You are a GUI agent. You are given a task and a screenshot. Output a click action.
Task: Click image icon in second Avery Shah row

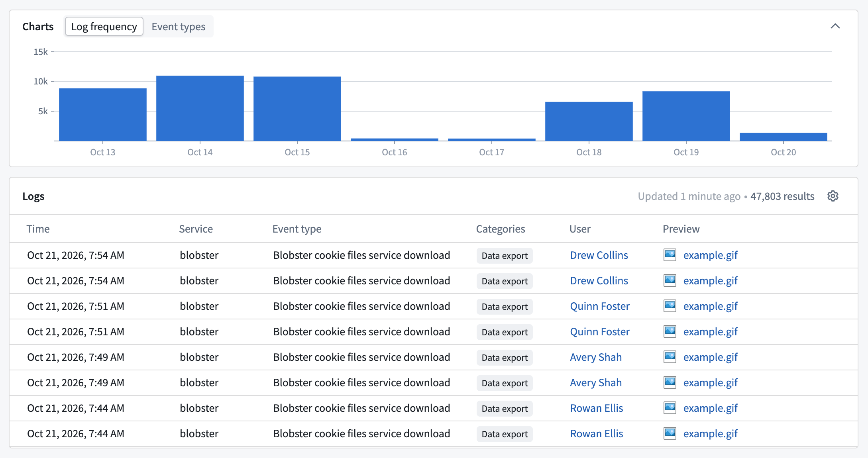[x=670, y=382]
